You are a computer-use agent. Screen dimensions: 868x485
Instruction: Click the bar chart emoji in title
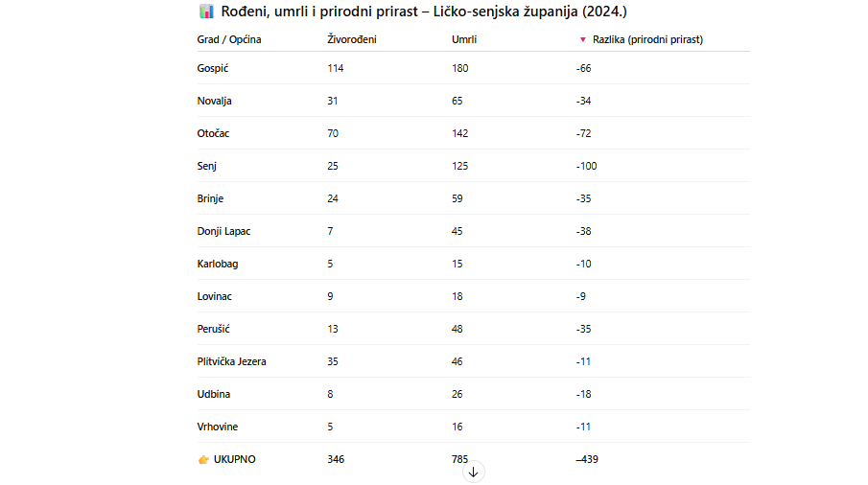point(206,12)
